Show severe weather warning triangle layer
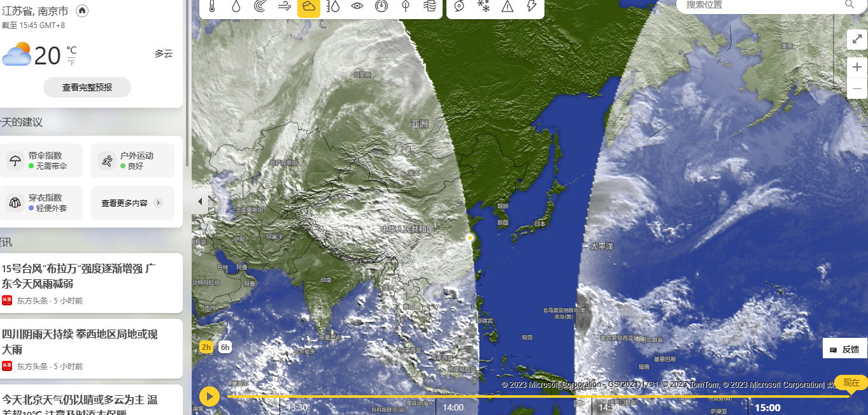This screenshot has width=868, height=415. pyautogui.click(x=508, y=6)
